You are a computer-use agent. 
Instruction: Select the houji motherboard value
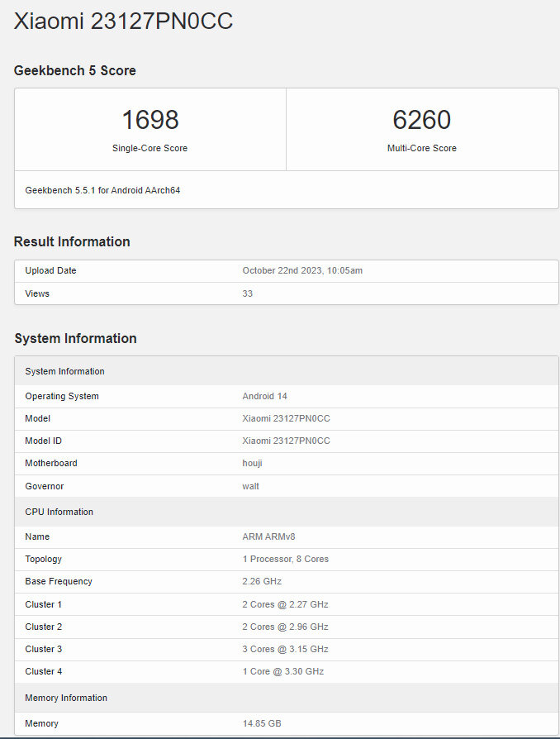(253, 463)
